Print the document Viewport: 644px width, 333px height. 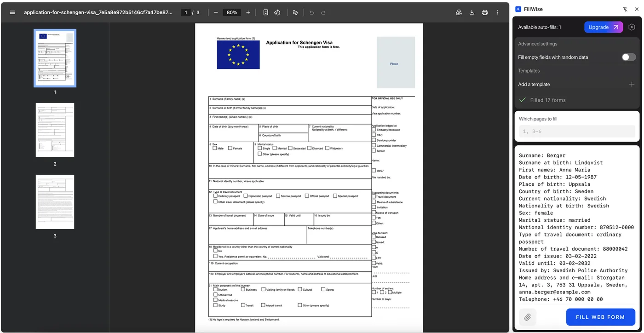tap(485, 12)
